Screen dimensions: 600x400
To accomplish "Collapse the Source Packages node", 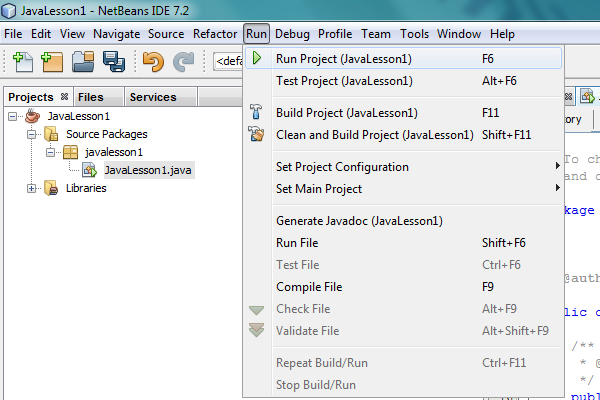I will pyautogui.click(x=31, y=134).
